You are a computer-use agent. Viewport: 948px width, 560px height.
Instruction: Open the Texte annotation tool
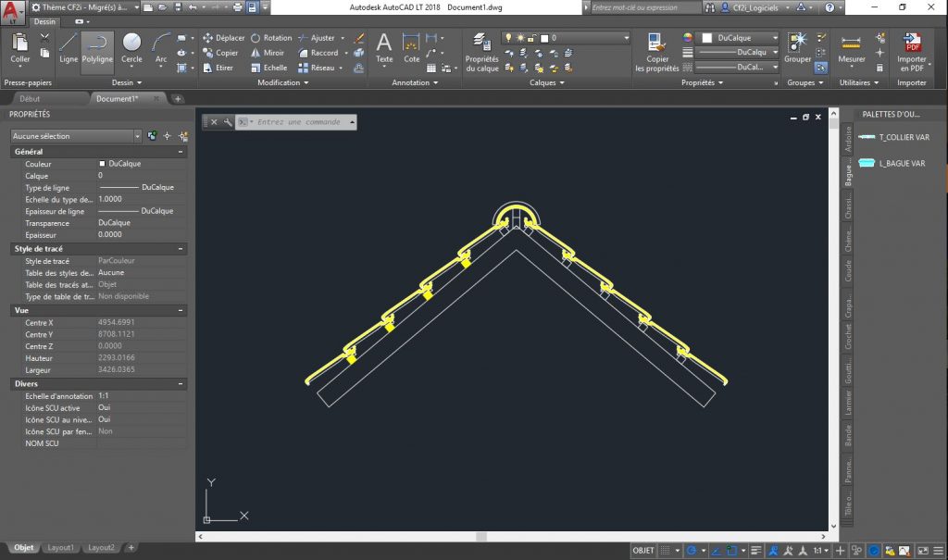click(384, 48)
